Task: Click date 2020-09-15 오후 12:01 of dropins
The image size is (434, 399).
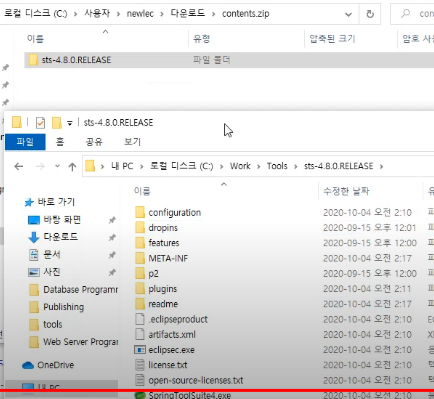Action: [370, 228]
